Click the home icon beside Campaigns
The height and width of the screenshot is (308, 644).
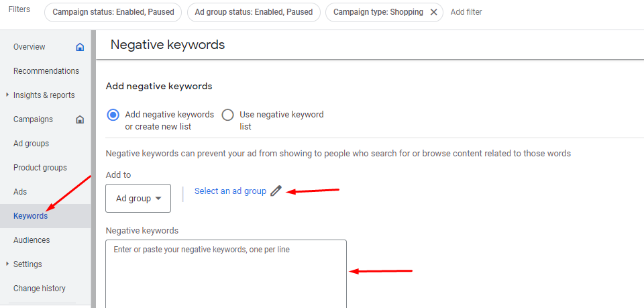[x=80, y=119]
